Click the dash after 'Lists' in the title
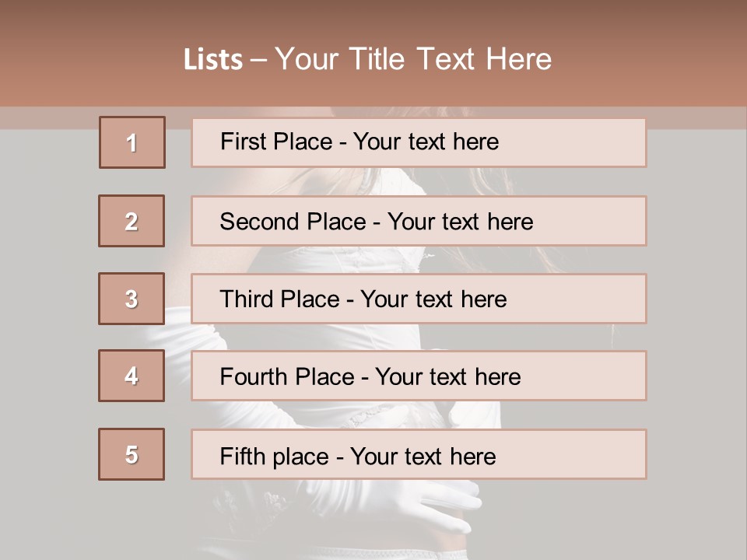Image resolution: width=747 pixels, height=560 pixels. (258, 60)
